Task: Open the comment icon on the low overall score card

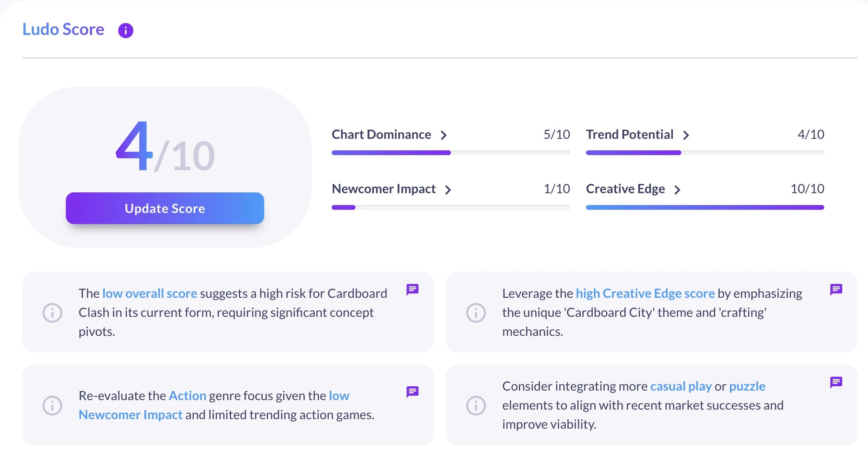Action: (412, 290)
